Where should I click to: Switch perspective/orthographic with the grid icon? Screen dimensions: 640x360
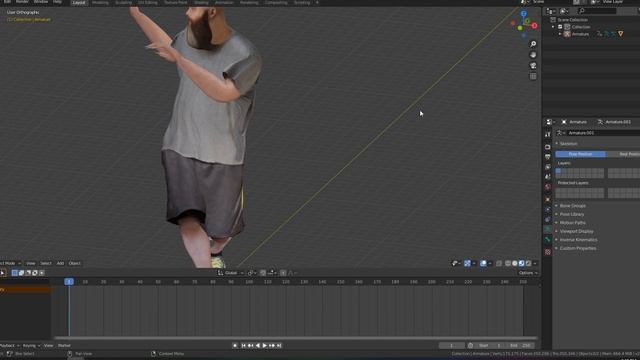(533, 76)
